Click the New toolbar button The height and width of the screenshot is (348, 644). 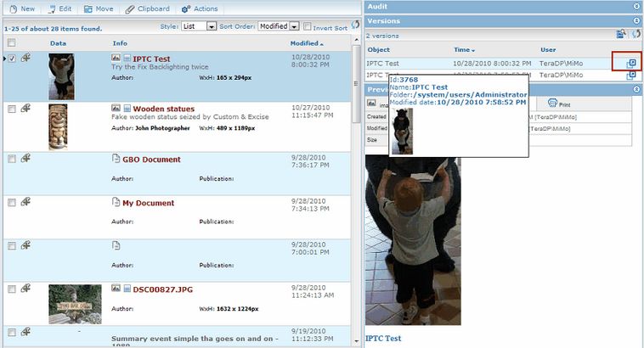point(21,8)
